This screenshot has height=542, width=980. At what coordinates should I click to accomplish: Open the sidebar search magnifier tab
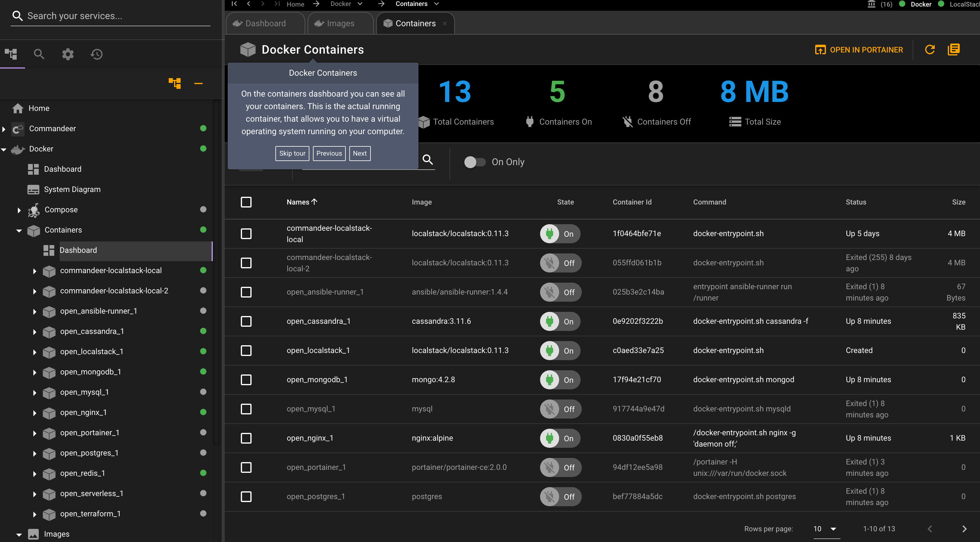(x=39, y=54)
